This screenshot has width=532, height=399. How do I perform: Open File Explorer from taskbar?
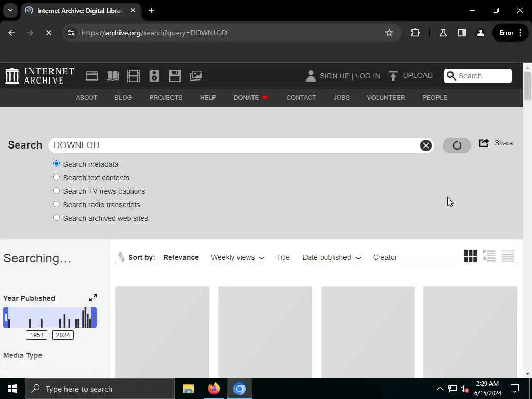point(188,389)
